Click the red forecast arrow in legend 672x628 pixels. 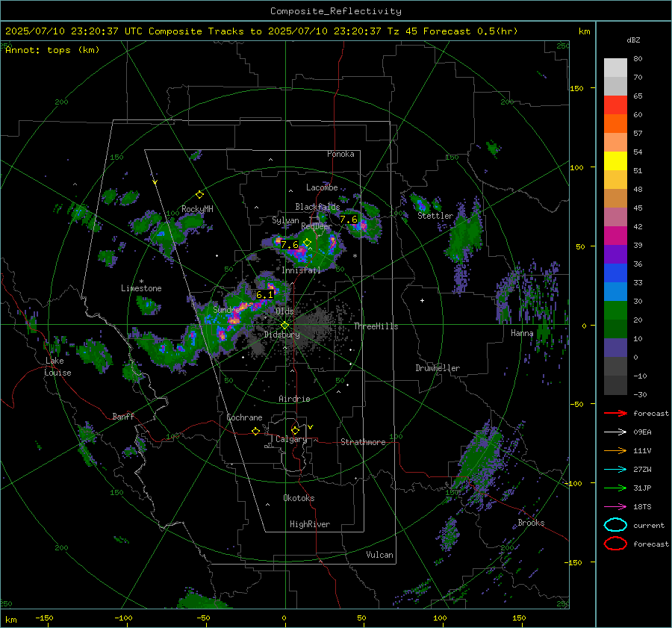[x=615, y=413]
